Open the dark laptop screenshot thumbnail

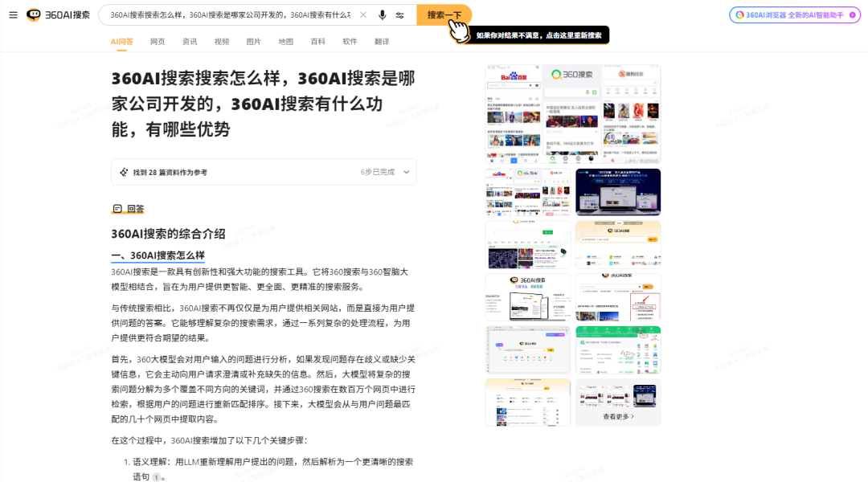pos(618,192)
